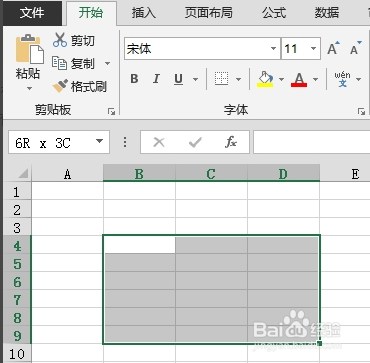Increase font size with the large A button
This screenshot has height=363, width=370.
[x=333, y=48]
